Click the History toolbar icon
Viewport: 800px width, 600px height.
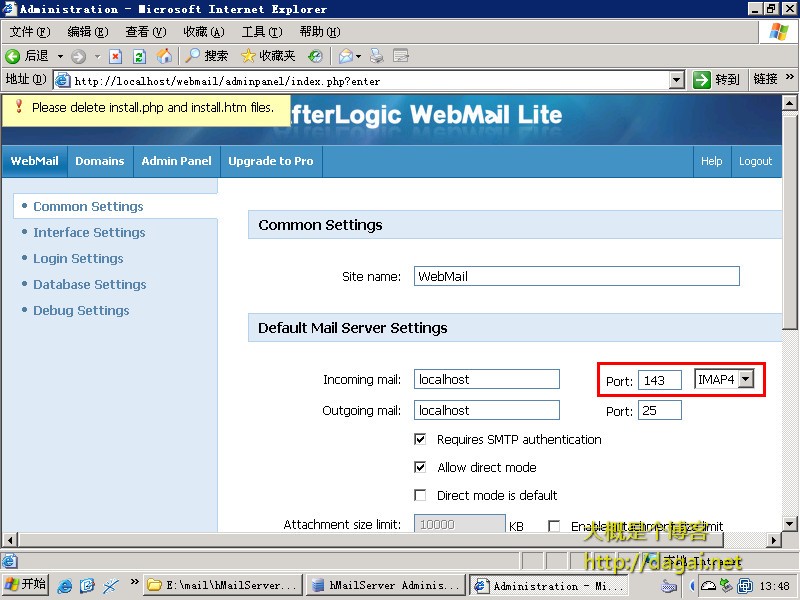click(x=315, y=56)
